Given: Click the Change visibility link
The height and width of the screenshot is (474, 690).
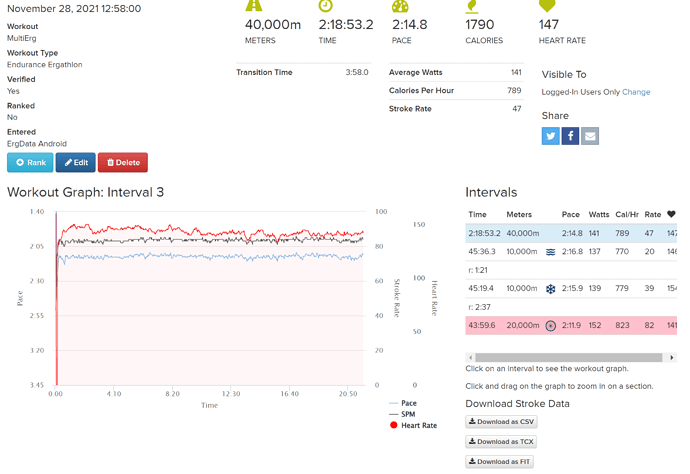Looking at the screenshot, I should tap(636, 92).
